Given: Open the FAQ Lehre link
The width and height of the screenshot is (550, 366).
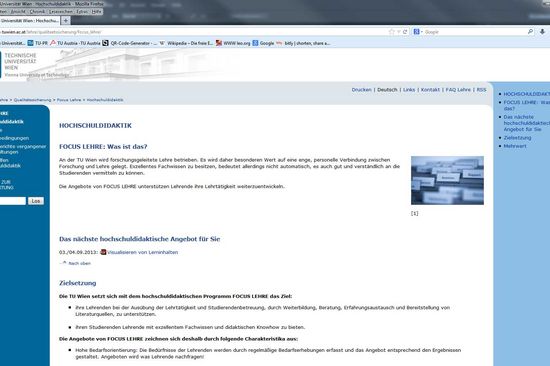Looking at the screenshot, I should pos(458,90).
